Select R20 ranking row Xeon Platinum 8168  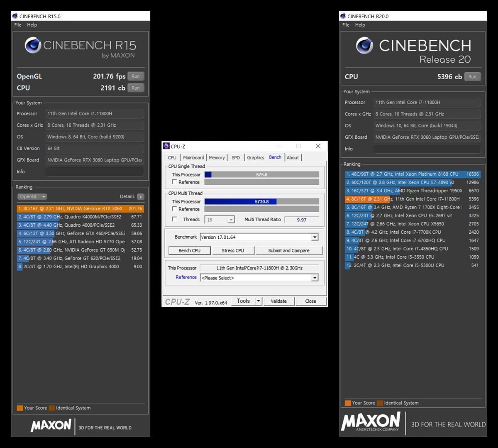click(413, 174)
